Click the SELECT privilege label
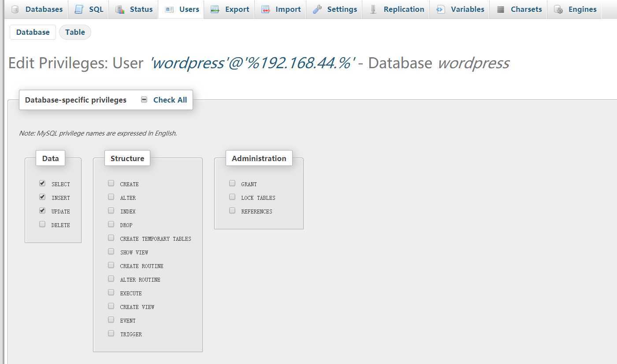Viewport: 617px width, 364px height. (x=61, y=184)
